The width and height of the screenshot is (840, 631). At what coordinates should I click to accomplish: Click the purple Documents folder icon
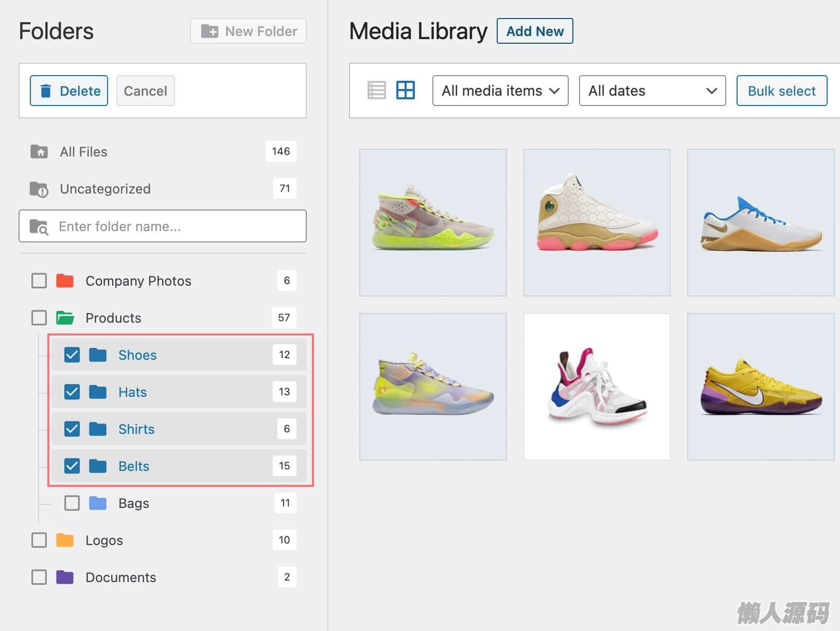(65, 577)
